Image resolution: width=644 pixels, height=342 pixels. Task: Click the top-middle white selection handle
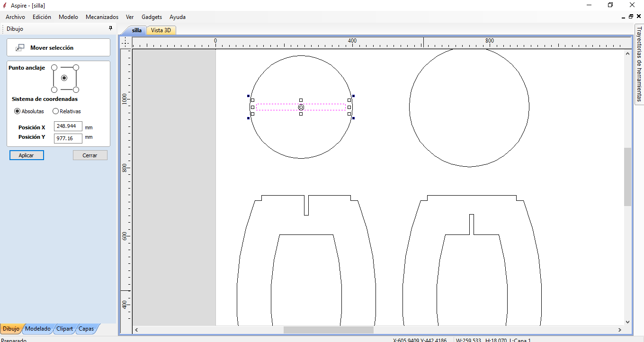click(x=301, y=100)
